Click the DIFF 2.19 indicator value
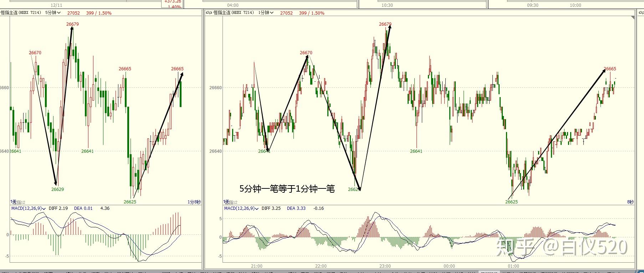This screenshot has width=644, height=273. pyautogui.click(x=58, y=208)
